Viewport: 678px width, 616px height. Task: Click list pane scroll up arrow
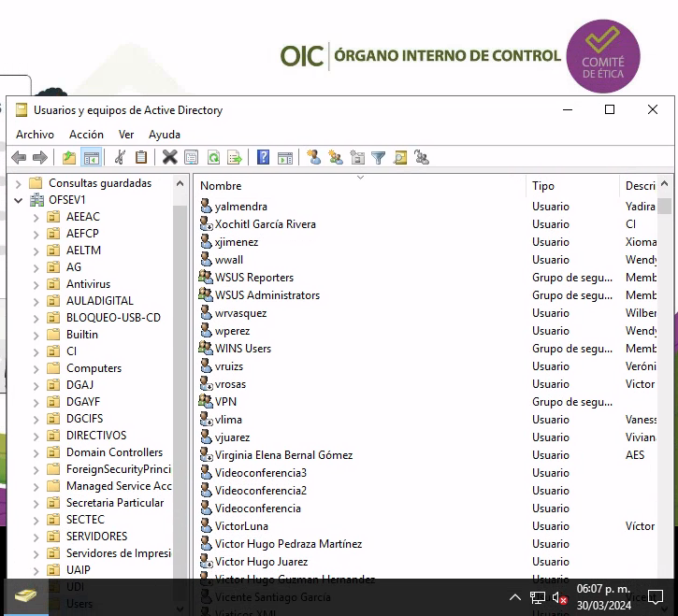665,184
